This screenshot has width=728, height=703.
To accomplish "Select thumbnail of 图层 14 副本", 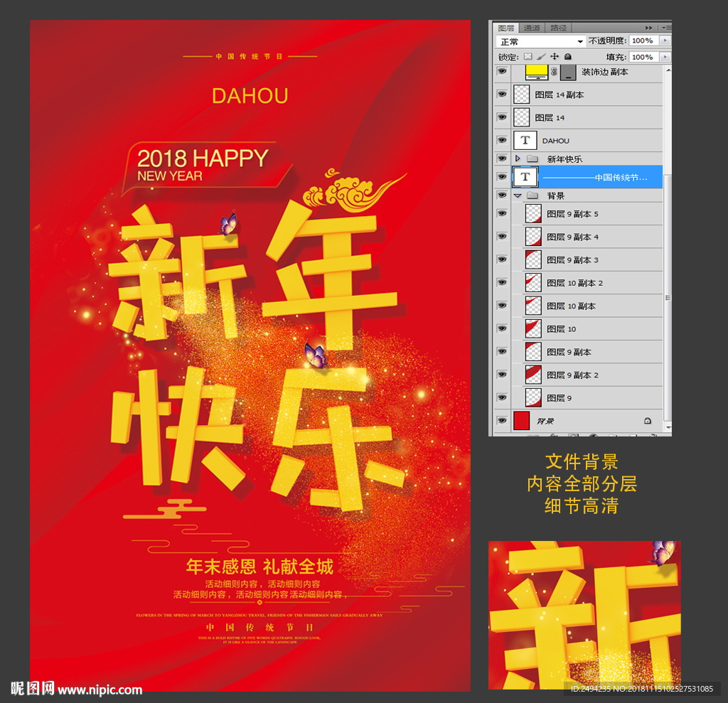I will (x=522, y=95).
